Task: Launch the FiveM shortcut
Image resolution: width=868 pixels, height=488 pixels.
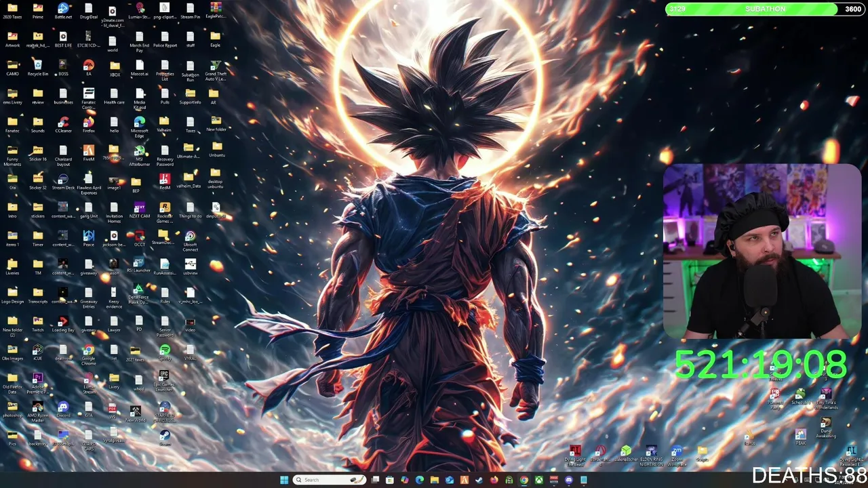Action: [89, 153]
